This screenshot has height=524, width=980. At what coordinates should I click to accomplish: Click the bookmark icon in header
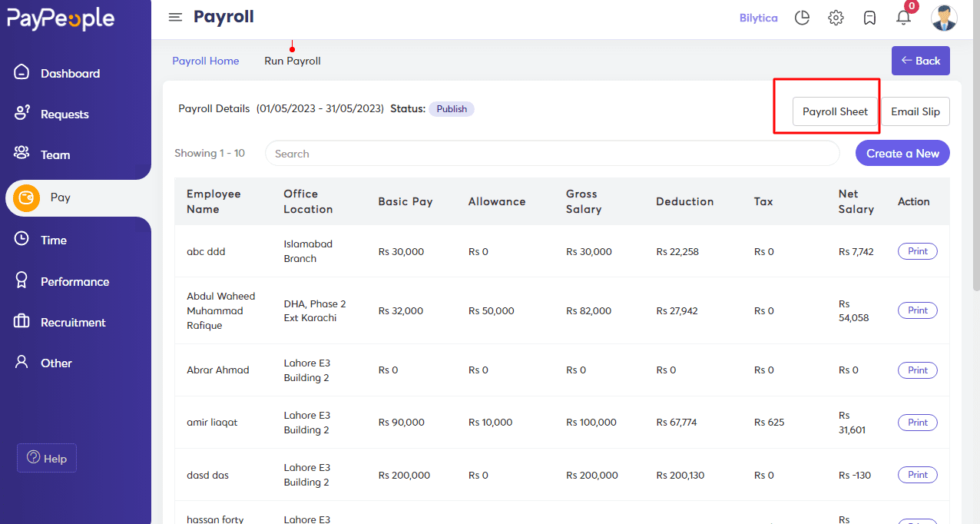[x=869, y=18]
